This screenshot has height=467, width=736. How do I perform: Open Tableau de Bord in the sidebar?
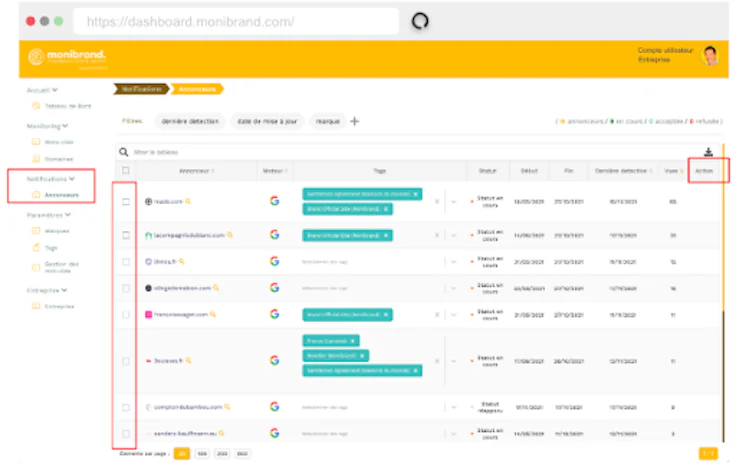[x=68, y=106]
